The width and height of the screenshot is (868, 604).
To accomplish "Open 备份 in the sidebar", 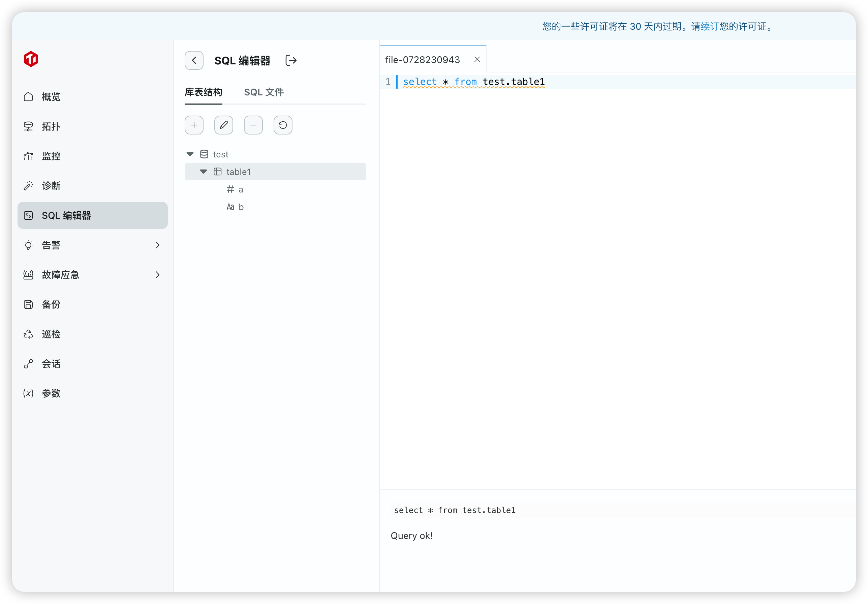I will tap(51, 304).
